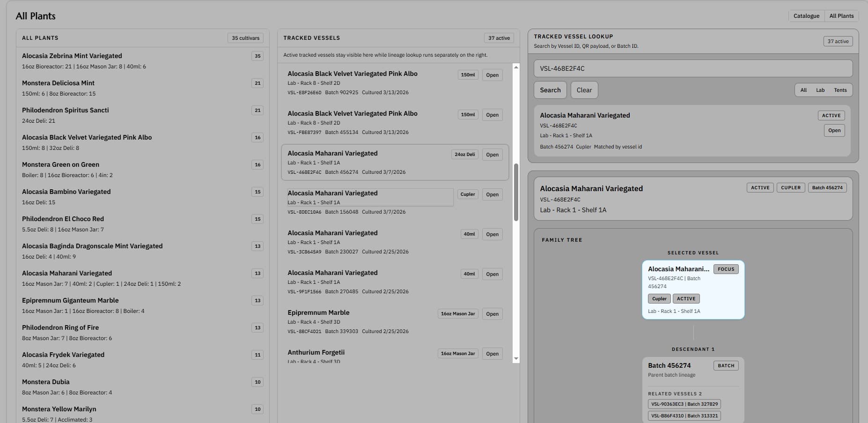
Task: Click the 35 cultivars badge in All Plants
Action: click(245, 38)
